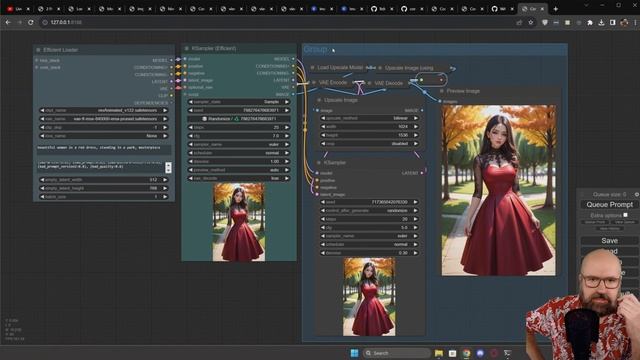Tick the Extra options checkbox

625,215
